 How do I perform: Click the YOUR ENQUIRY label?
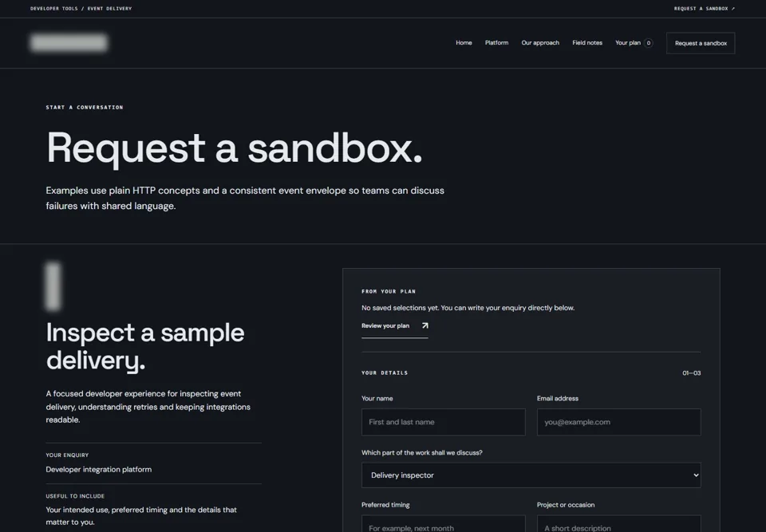pos(67,455)
